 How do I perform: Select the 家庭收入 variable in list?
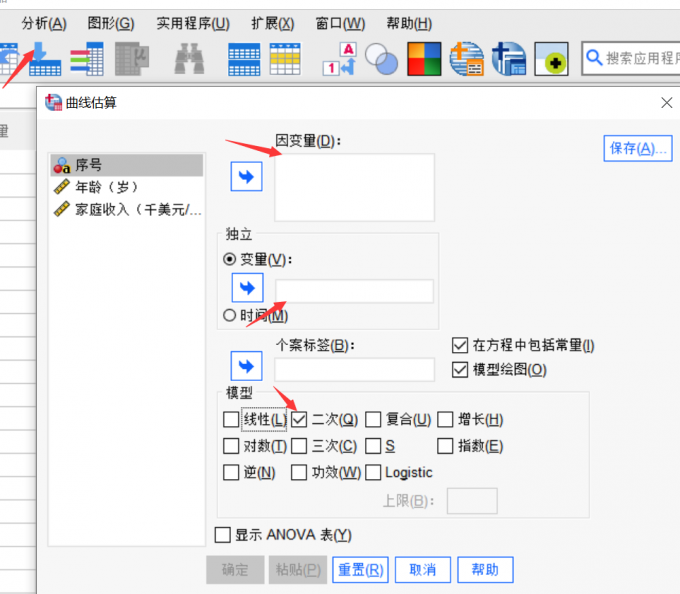click(127, 209)
